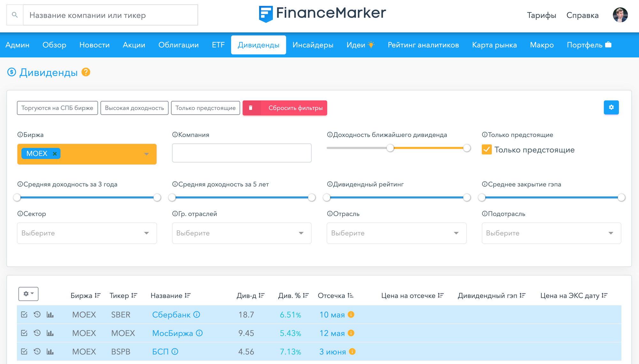
Task: Toggle the checkbox in BSPB row
Action: click(x=24, y=352)
